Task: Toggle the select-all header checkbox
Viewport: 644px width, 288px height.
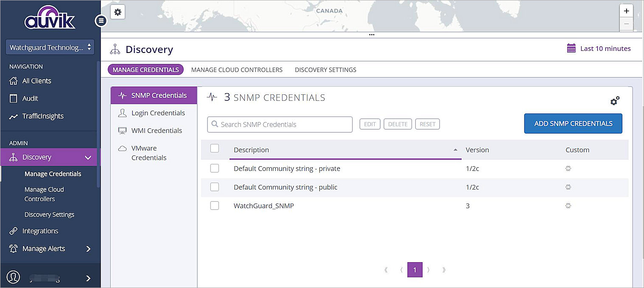Action: 215,148
